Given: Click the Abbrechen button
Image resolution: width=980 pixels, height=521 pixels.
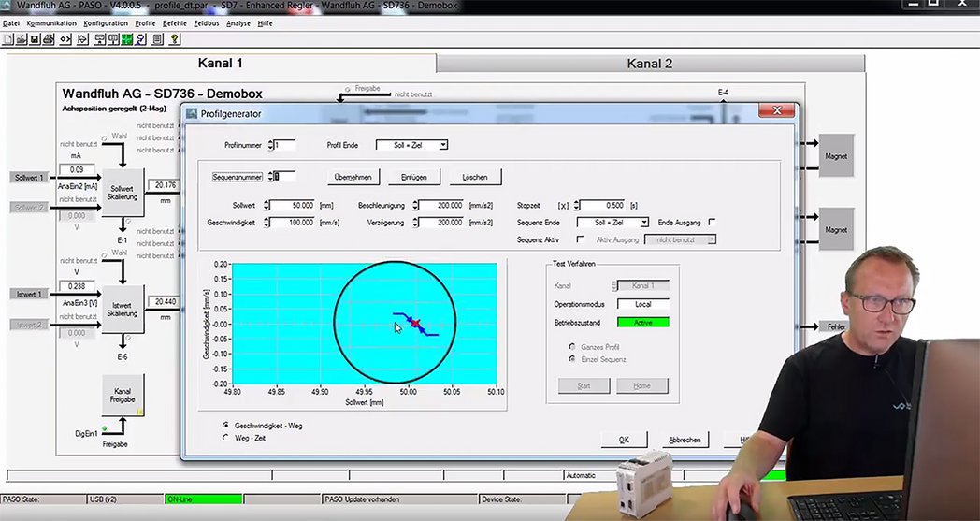Looking at the screenshot, I should 685,440.
